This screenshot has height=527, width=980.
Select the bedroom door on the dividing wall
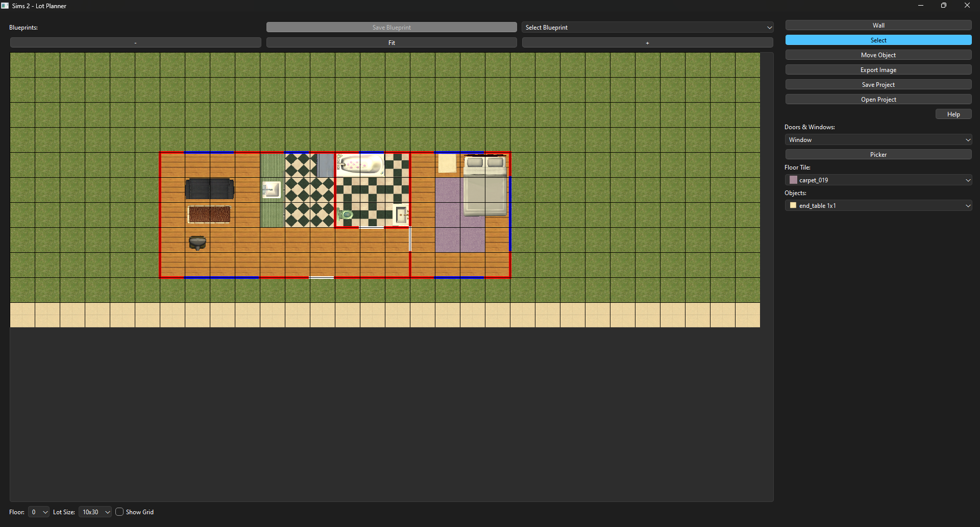pos(410,239)
